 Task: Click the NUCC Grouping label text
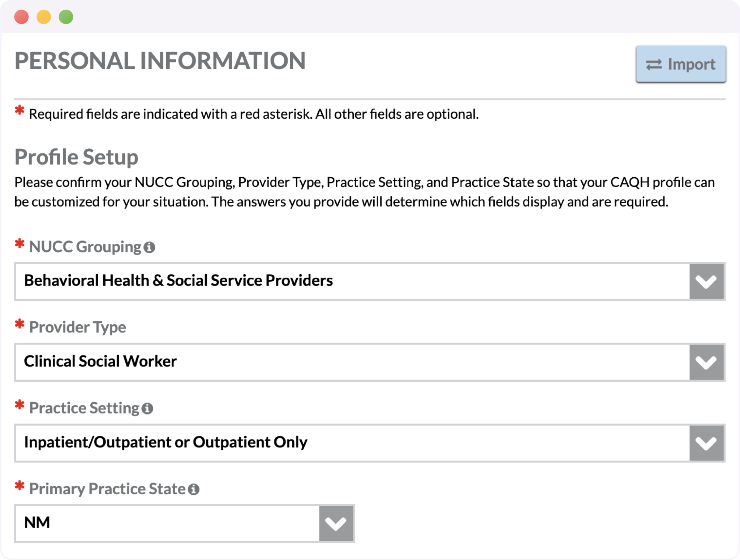click(85, 247)
